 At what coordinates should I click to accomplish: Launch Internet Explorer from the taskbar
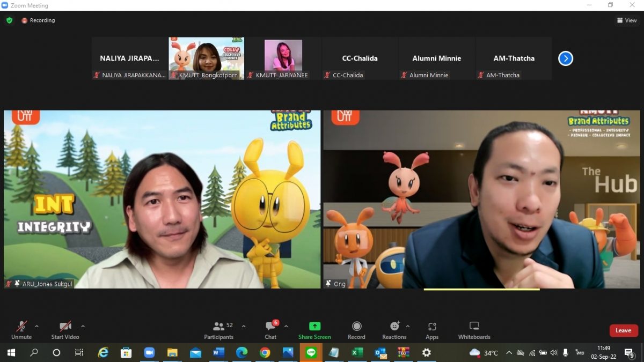coord(103,352)
